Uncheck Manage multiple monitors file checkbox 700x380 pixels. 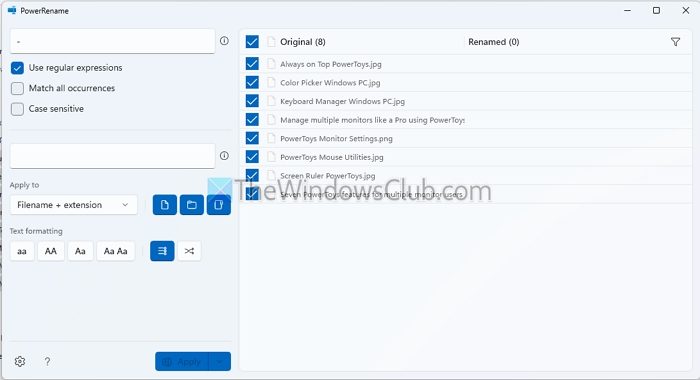[x=252, y=120]
